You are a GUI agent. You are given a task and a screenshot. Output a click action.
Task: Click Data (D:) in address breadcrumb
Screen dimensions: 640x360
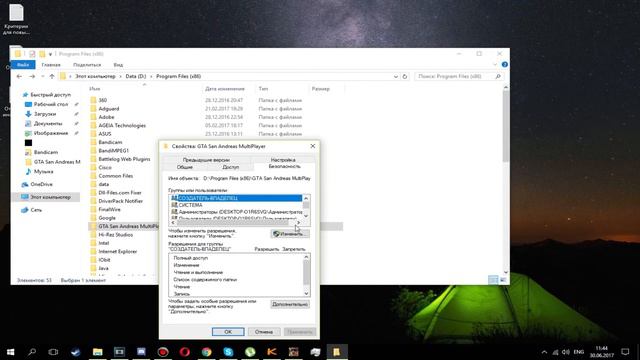coord(136,76)
